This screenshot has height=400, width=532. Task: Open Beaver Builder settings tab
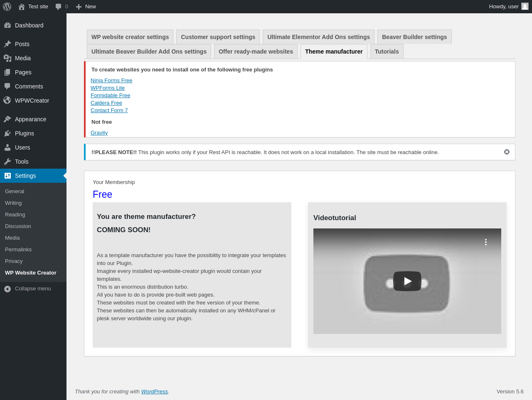(x=414, y=37)
